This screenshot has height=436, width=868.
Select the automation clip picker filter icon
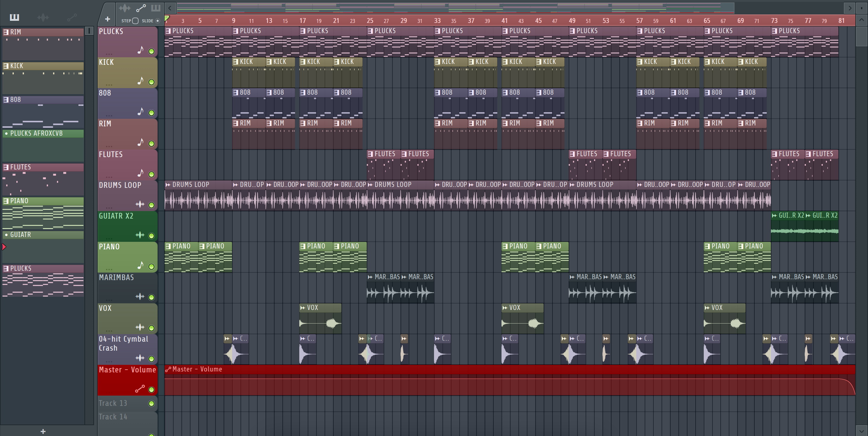click(72, 17)
